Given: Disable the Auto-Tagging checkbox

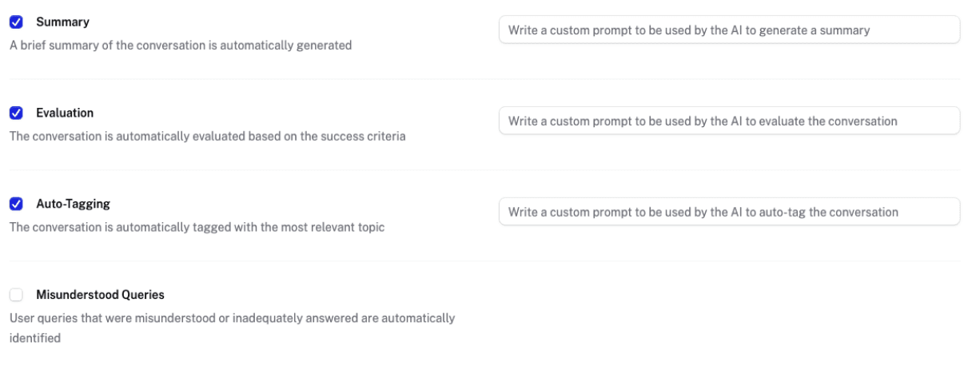Looking at the screenshot, I should [16, 205].
